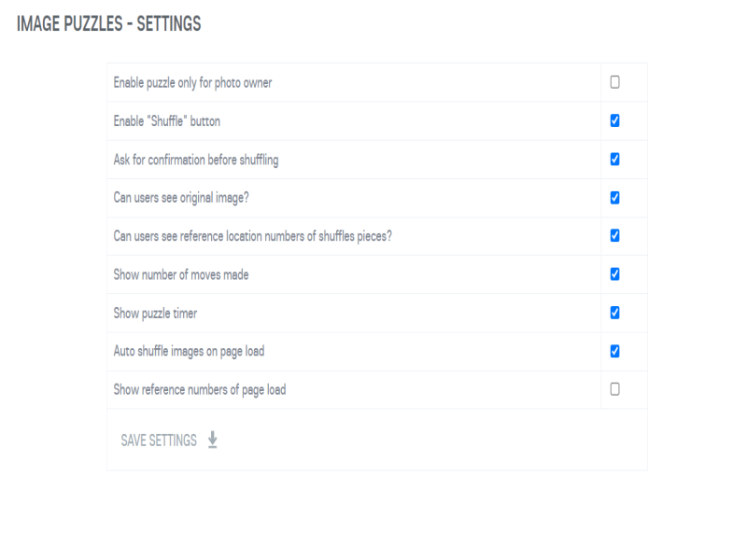This screenshot has height=560, width=747.
Task: Check Show reference numbers of page load
Action: pyautogui.click(x=614, y=389)
